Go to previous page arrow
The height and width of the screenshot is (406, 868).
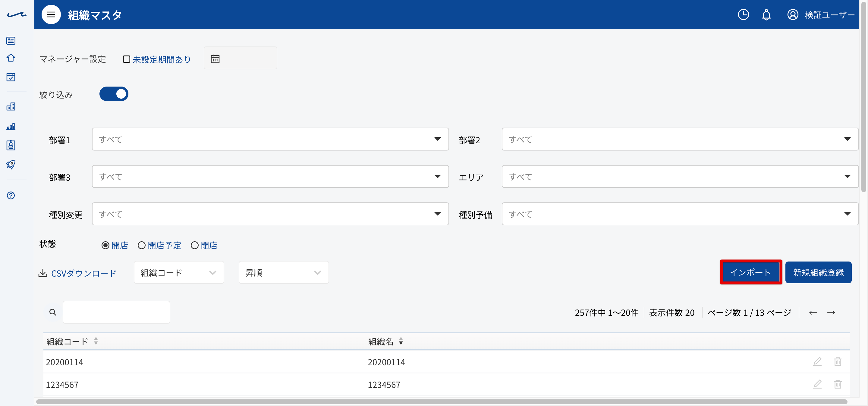coord(813,312)
